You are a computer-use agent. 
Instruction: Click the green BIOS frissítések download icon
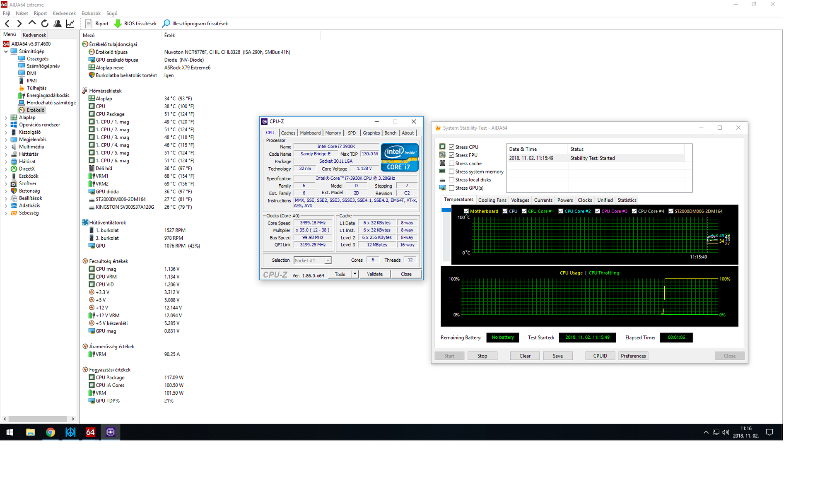(x=118, y=24)
